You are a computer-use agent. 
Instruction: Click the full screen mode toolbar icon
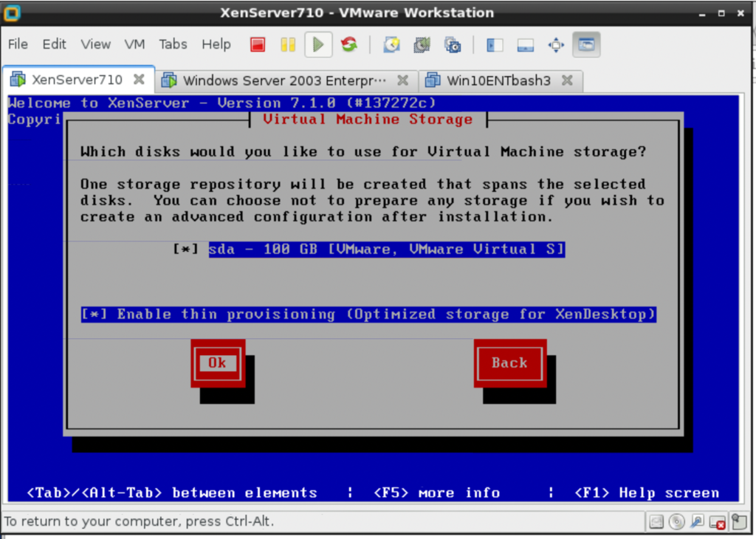(556, 45)
